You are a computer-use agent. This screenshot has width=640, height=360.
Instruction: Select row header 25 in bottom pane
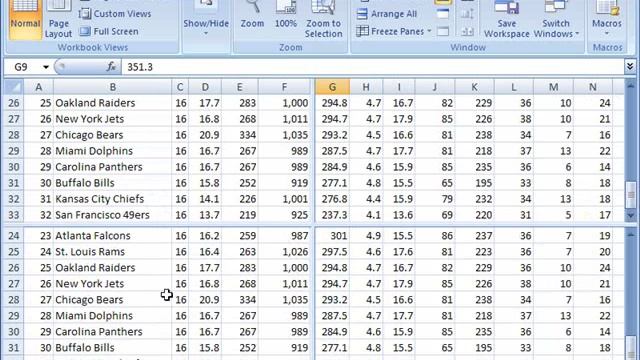coord(13,252)
